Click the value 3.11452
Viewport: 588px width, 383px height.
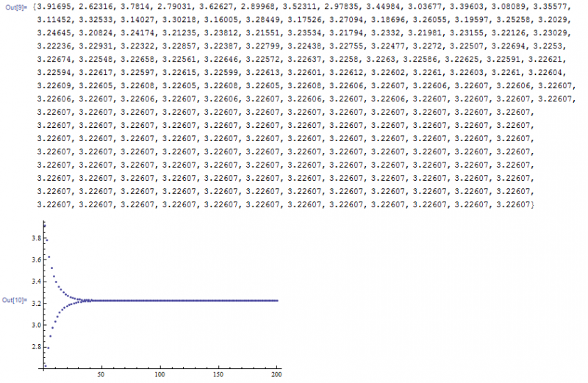pos(54,20)
